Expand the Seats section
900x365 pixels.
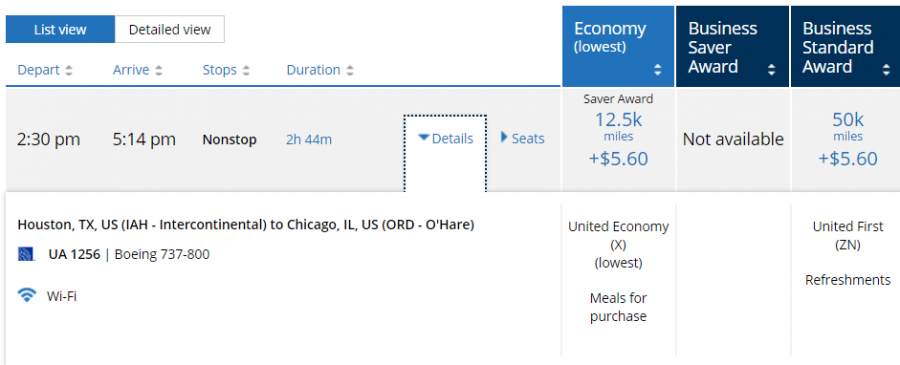[522, 138]
